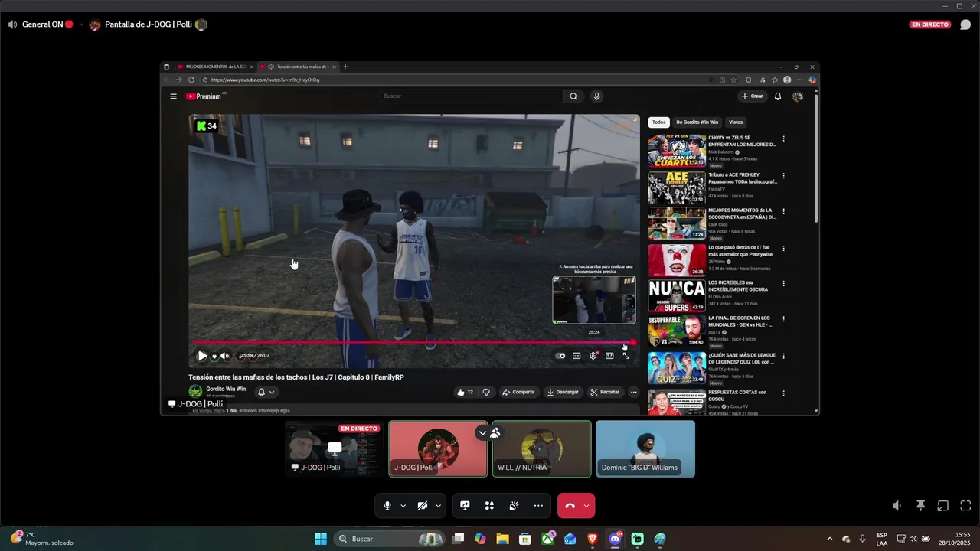Go to YouTube Premium home logo
The height and width of the screenshot is (551, 980).
click(x=204, y=96)
